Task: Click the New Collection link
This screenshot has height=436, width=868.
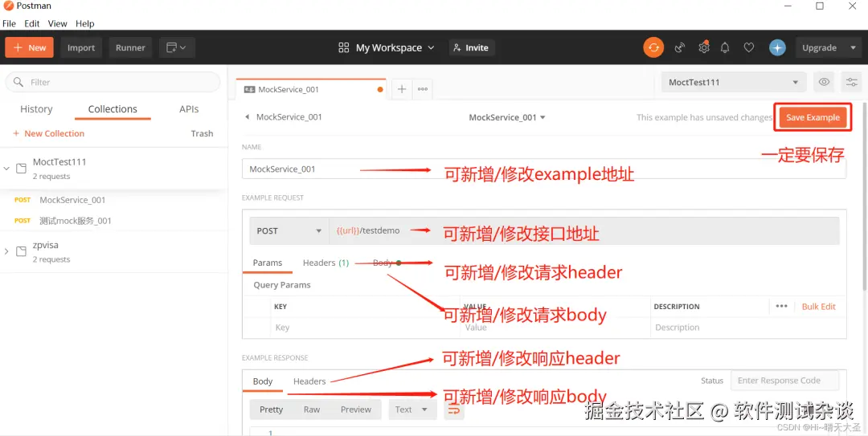Action: 48,133
